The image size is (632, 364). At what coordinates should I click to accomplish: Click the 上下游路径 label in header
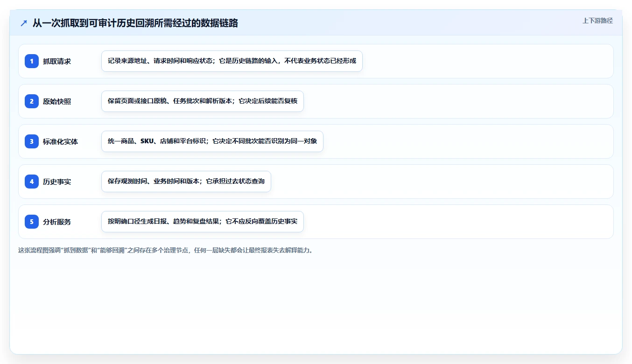(x=597, y=21)
